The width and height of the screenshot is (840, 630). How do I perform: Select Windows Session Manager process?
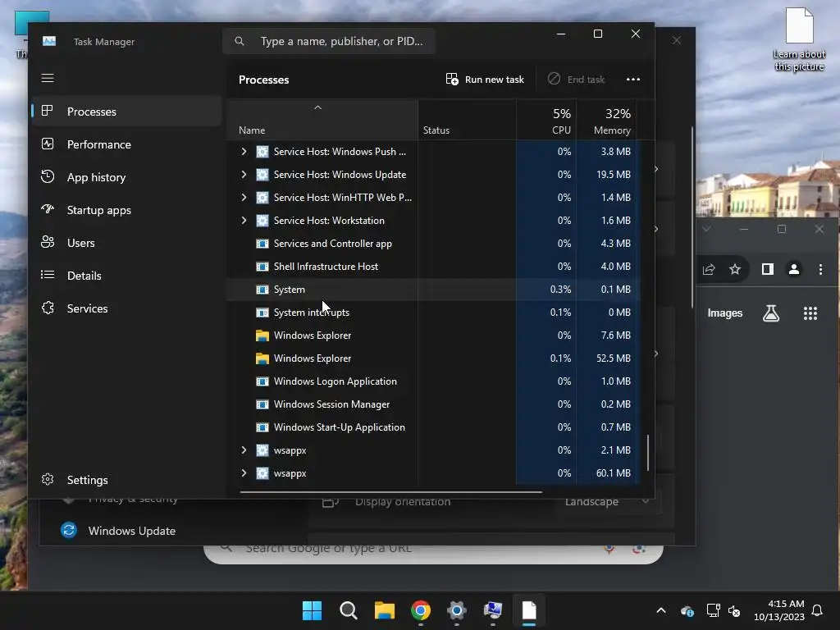[433, 404]
